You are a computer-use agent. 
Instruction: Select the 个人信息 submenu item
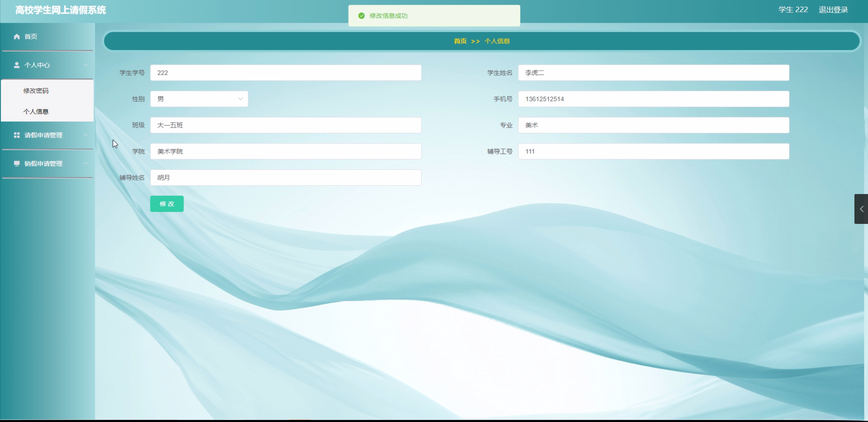(36, 112)
